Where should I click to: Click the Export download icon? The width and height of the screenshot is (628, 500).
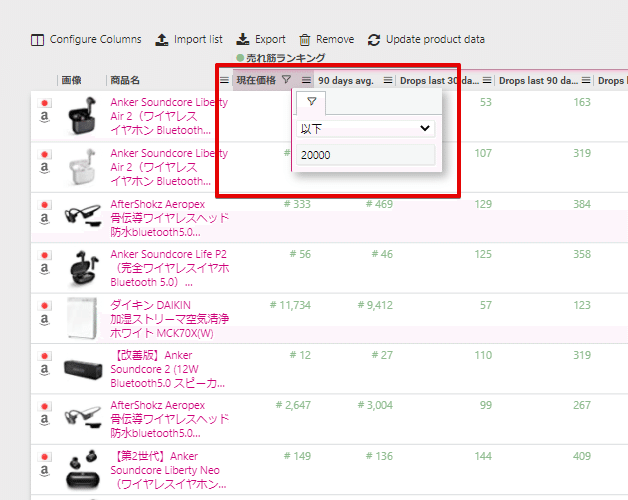pos(243,40)
